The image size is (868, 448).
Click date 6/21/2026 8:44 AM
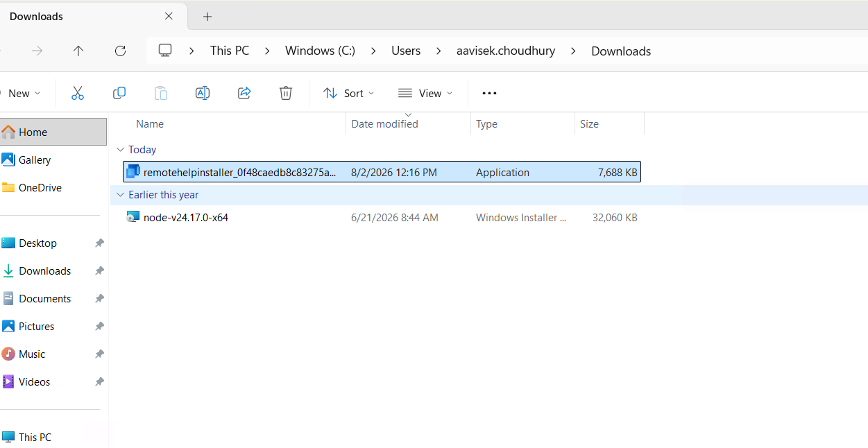point(395,217)
